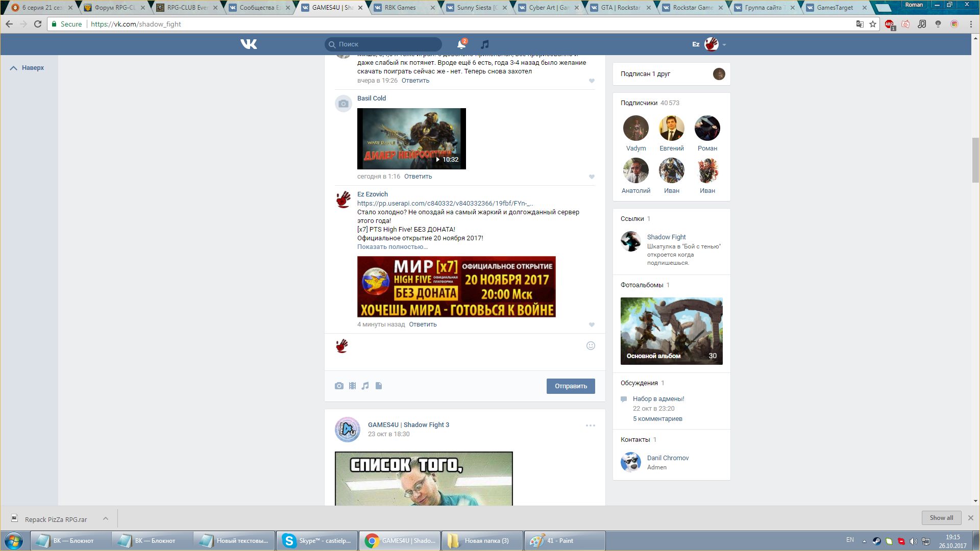Open Новая папка (3) in the taskbar

pyautogui.click(x=482, y=541)
